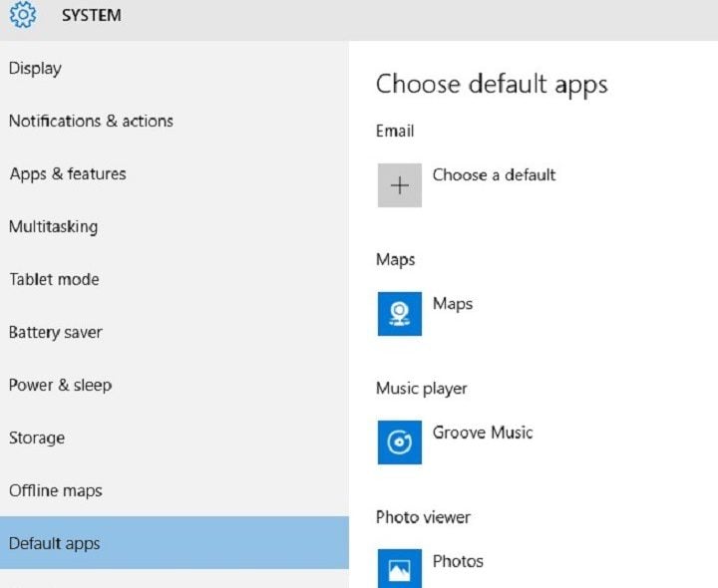Select Storage in the sidebar

[x=37, y=439]
